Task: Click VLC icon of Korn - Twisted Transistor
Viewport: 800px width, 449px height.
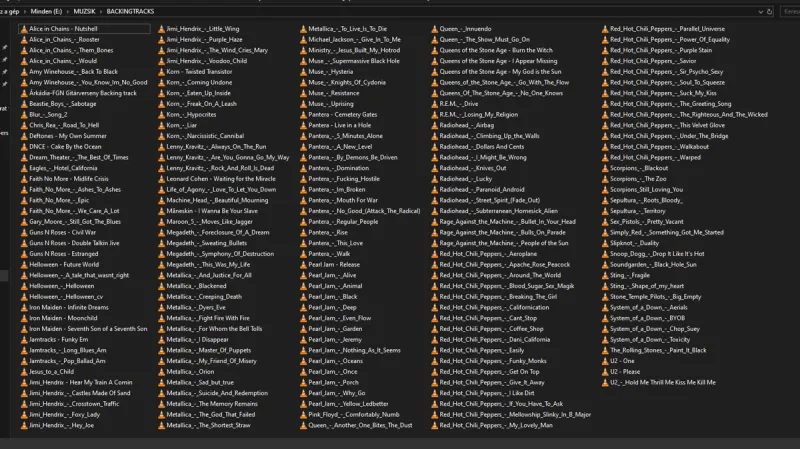Action: (161, 72)
